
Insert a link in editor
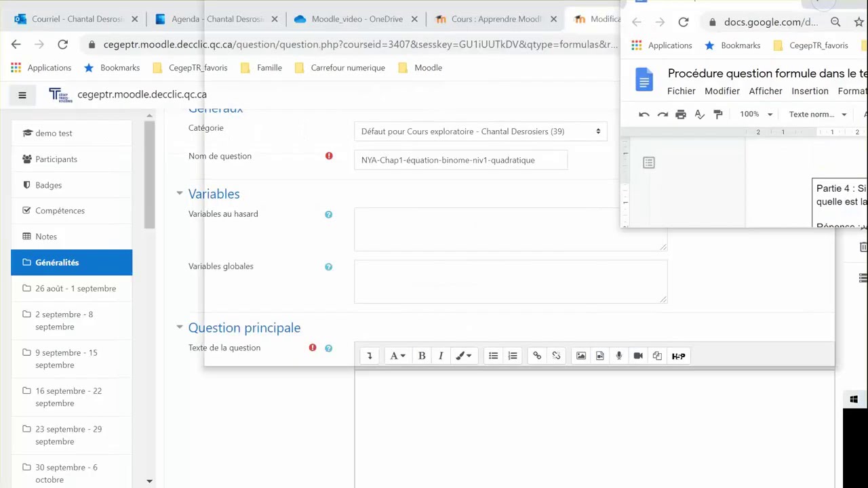(537, 356)
